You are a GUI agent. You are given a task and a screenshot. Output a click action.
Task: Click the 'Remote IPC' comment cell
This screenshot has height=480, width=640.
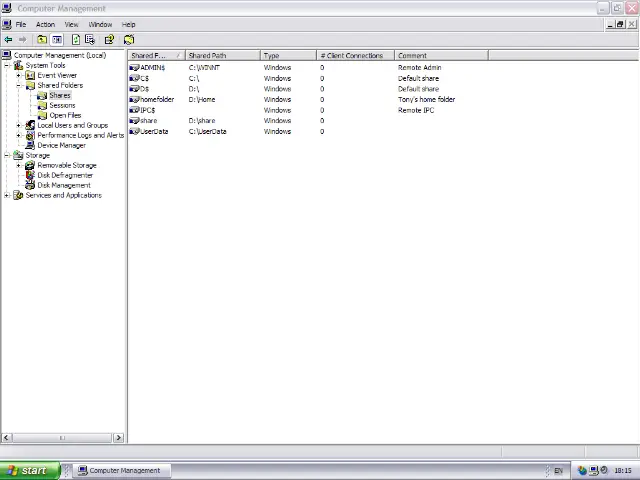[x=416, y=110]
